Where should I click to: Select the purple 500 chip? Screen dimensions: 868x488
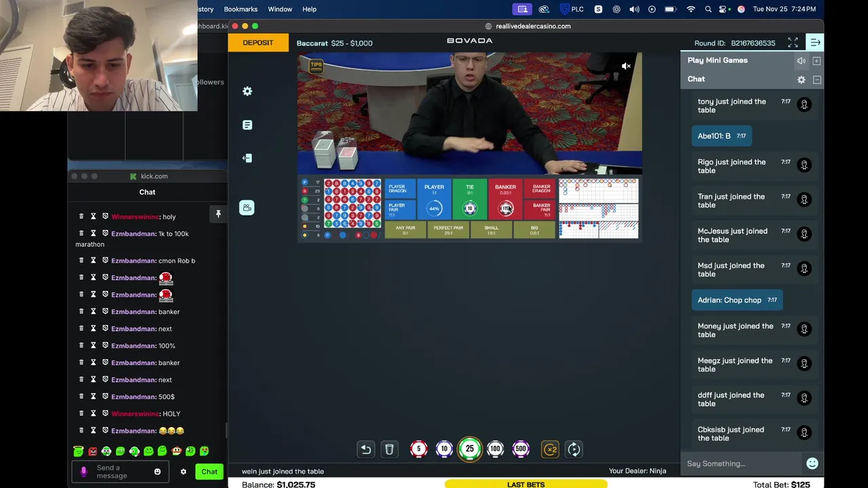click(x=521, y=449)
